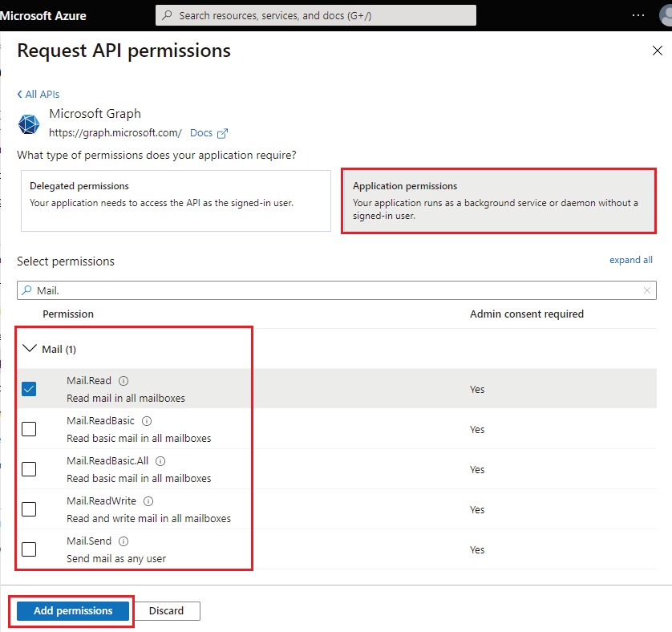Open the Docs external link icon

[x=224, y=132]
